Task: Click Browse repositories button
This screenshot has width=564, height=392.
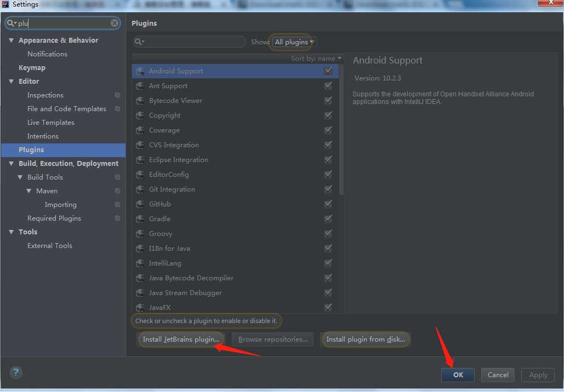Action: point(272,339)
